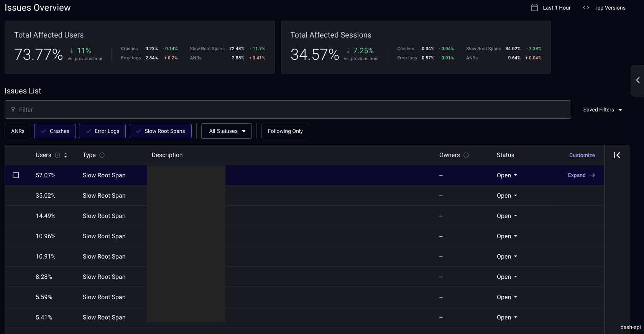644x334 pixels.
Task: Click the Customize link
Action: coord(582,155)
